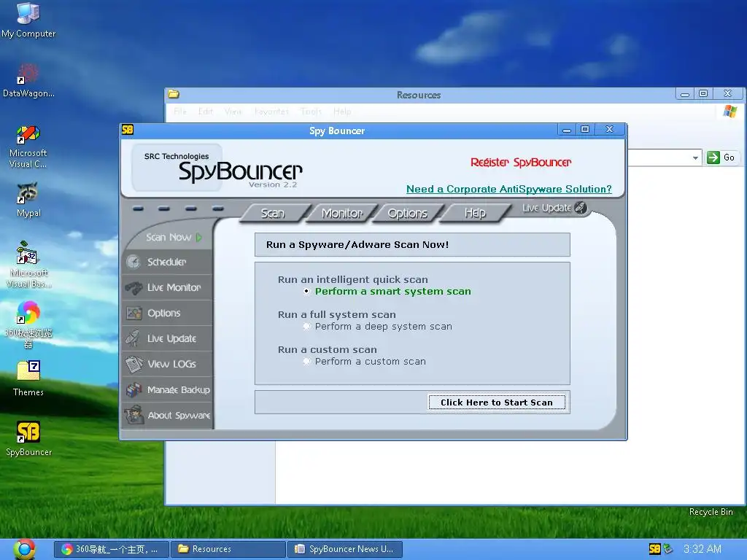
Task: Open View LOGs label in sidebar
Action: pyautogui.click(x=171, y=365)
